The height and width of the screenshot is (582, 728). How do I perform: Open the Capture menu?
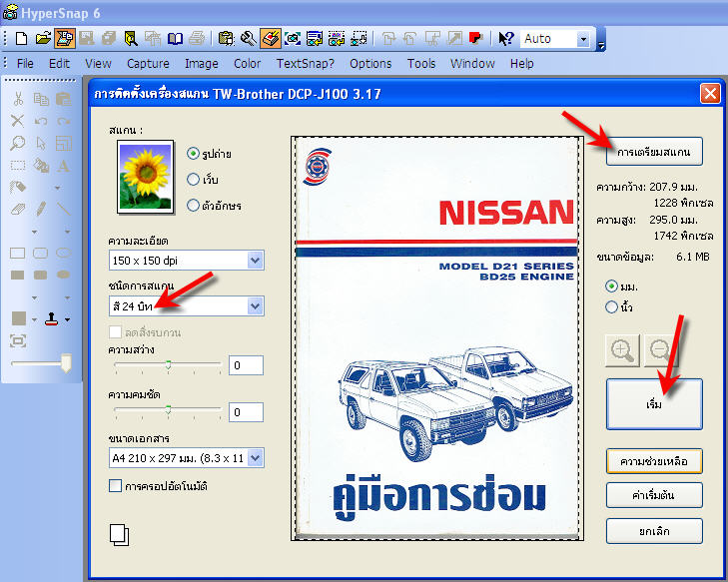148,64
